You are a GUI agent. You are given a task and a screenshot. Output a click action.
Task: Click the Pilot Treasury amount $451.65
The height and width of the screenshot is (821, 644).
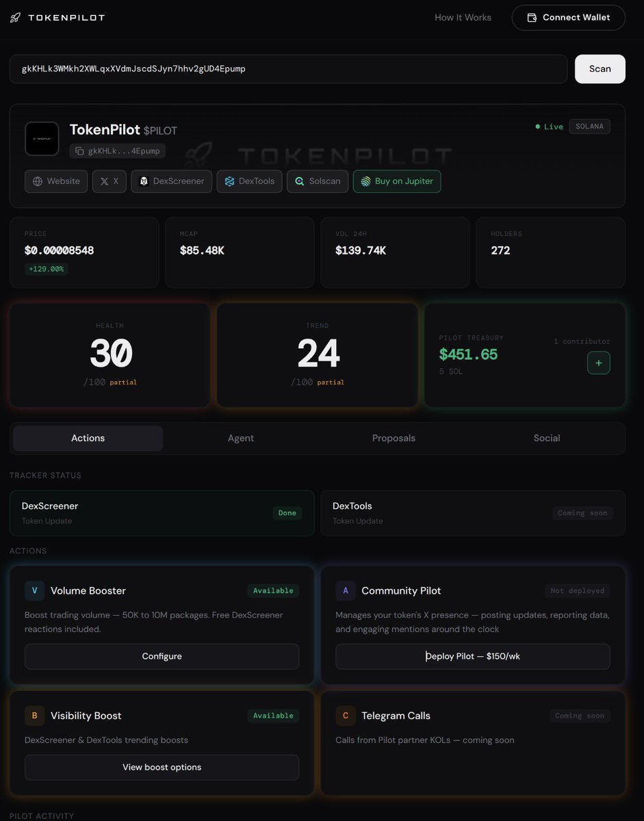pyautogui.click(x=468, y=354)
